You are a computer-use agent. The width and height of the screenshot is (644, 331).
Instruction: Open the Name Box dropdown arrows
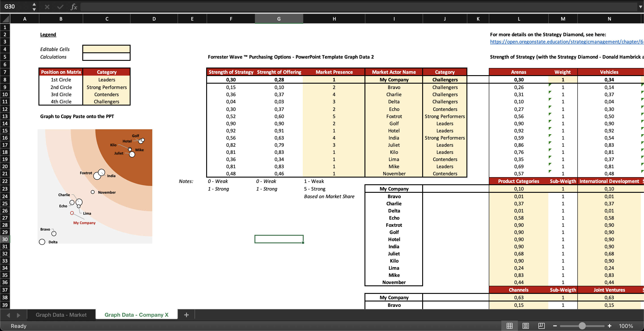(x=34, y=7)
